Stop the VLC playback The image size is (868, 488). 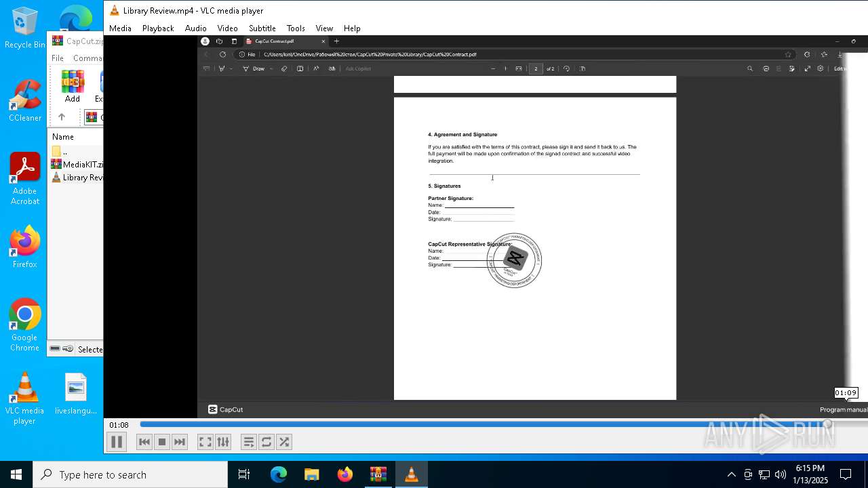click(x=161, y=442)
